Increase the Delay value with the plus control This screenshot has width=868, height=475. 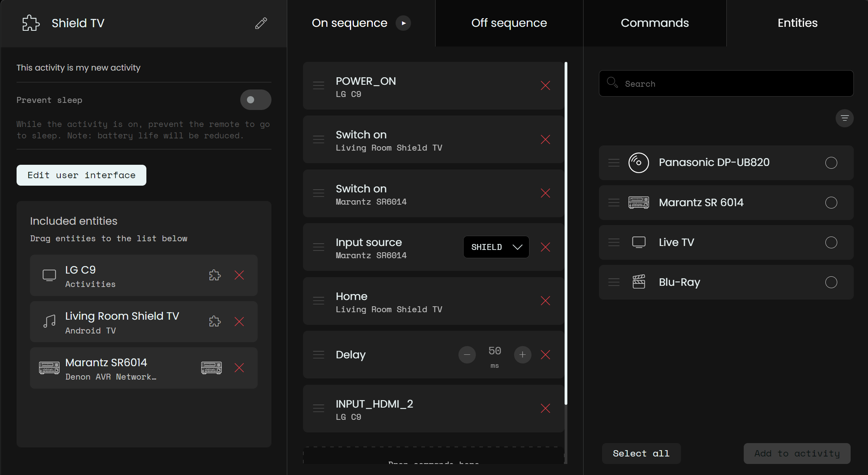522,355
